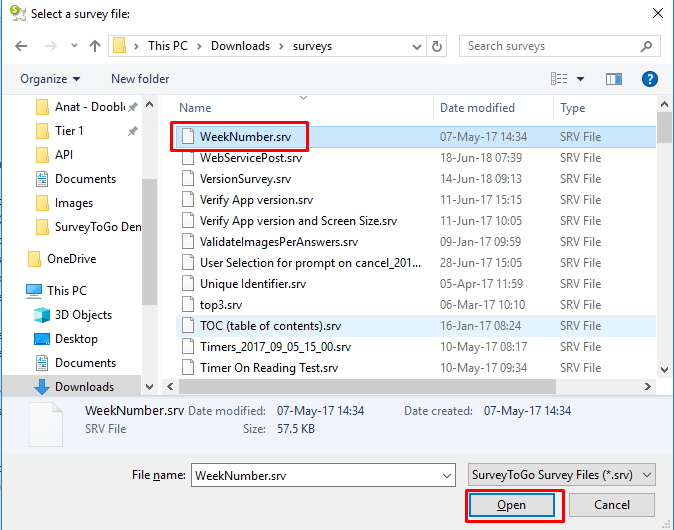
Task: Select Downloads in the address breadcrumb
Action: 240,46
